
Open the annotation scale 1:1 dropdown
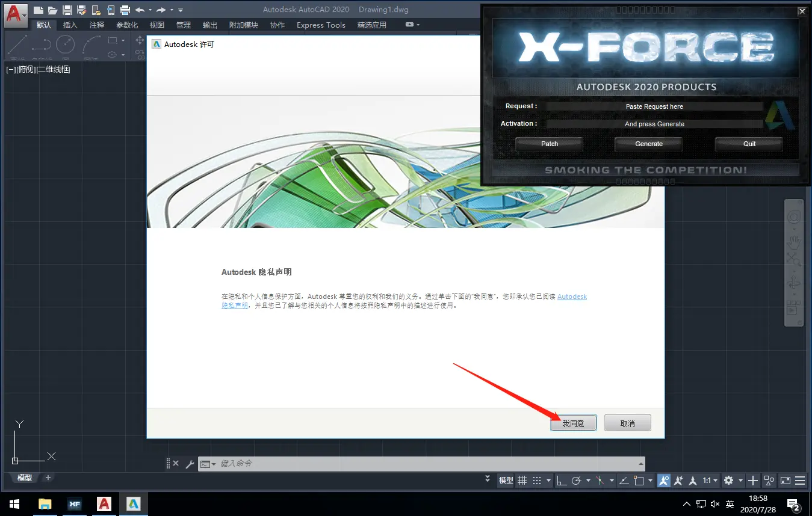pos(711,481)
